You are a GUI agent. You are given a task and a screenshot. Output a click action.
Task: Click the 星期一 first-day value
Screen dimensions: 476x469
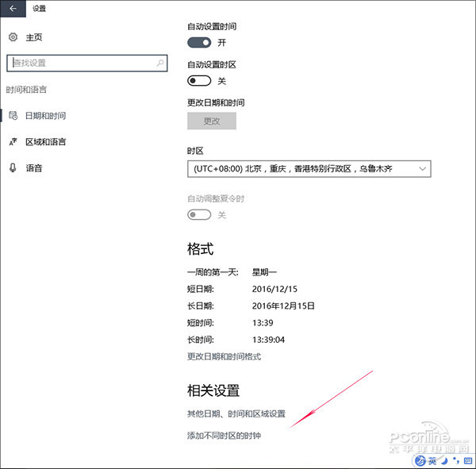[x=264, y=272]
